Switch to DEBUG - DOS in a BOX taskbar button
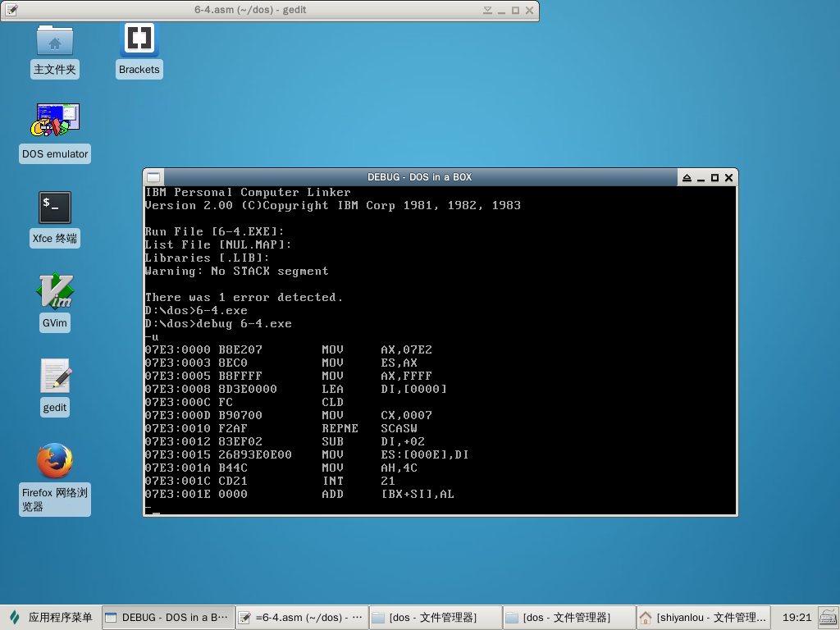This screenshot has width=840, height=630. point(167,617)
